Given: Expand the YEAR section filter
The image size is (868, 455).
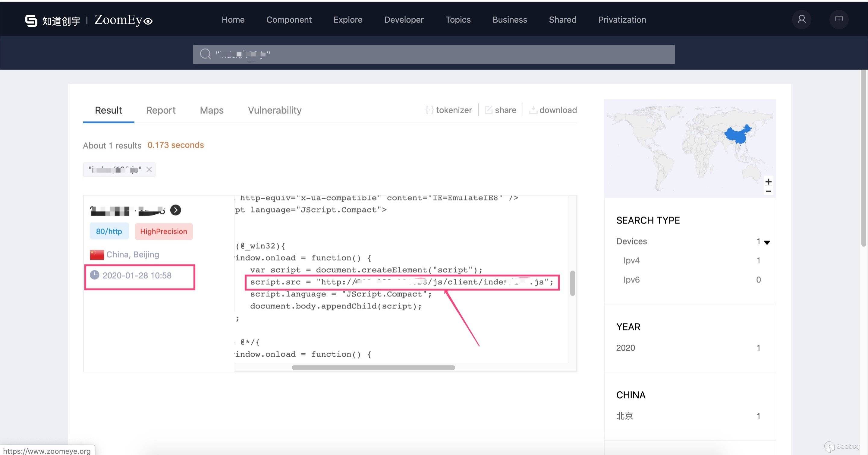Looking at the screenshot, I should [627, 327].
